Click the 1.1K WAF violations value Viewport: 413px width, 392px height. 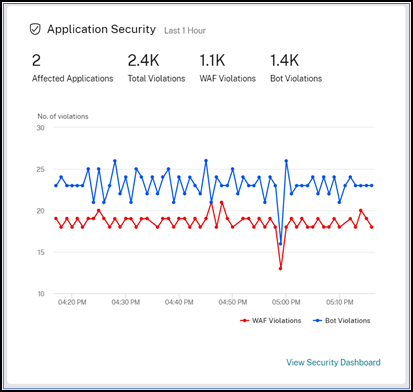(x=212, y=60)
